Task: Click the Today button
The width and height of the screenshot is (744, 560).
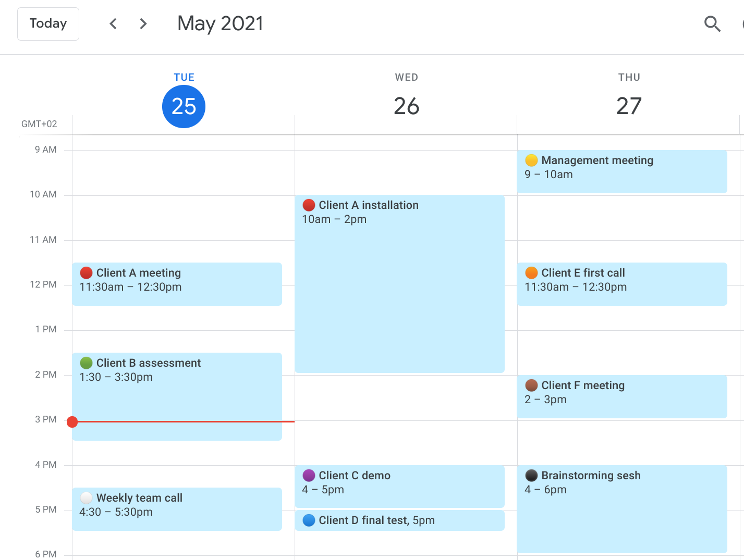Action: point(48,24)
